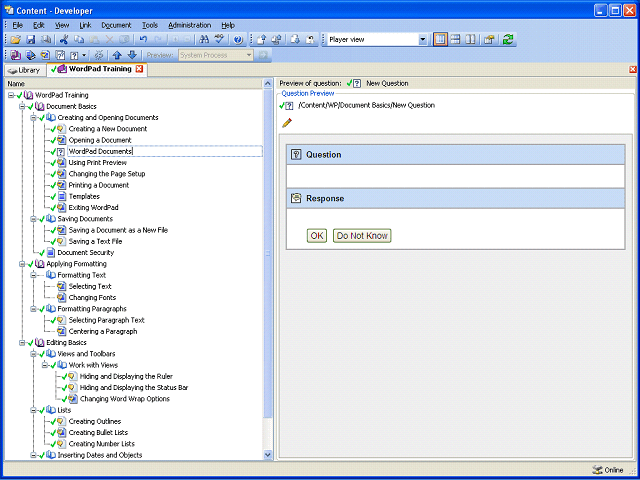Click the Check In All icon
640x480 pixels.
pyautogui.click(x=277, y=40)
